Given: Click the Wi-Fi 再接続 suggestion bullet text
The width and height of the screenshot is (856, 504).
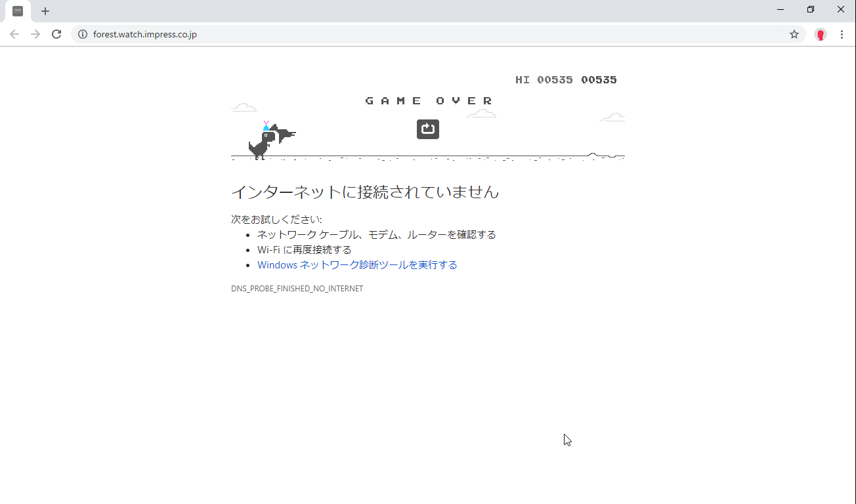Looking at the screenshot, I should pos(304,249).
